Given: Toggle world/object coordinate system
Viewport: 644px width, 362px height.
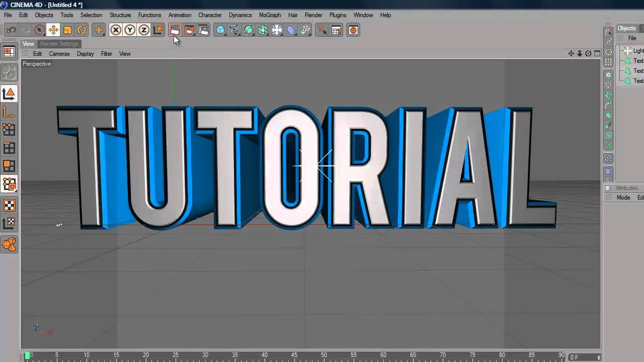Looking at the screenshot, I should coord(158,30).
